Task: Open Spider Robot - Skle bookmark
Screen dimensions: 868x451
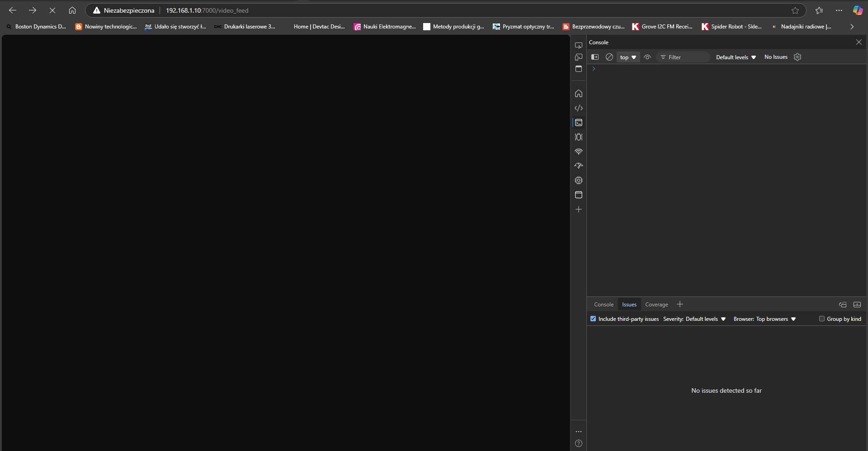Action: point(732,27)
